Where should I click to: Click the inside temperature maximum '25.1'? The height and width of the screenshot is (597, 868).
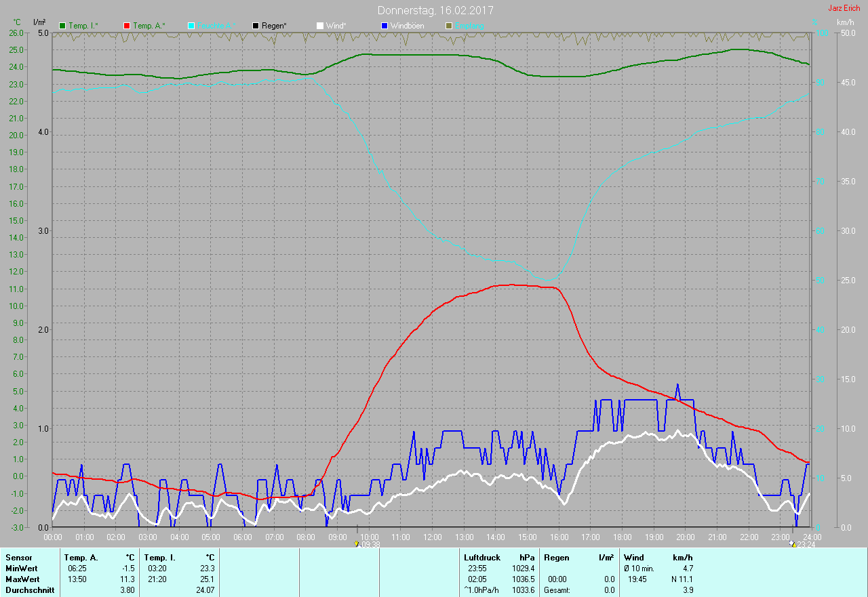point(208,579)
